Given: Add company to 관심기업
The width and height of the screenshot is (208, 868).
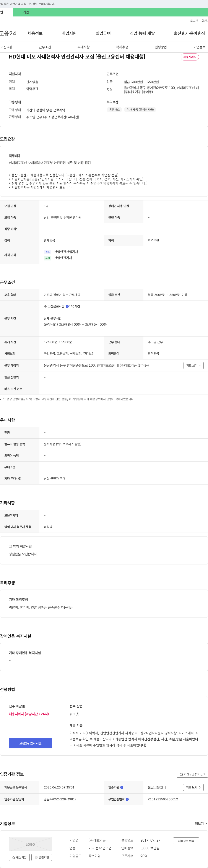Looking at the screenshot, I should (19, 857).
